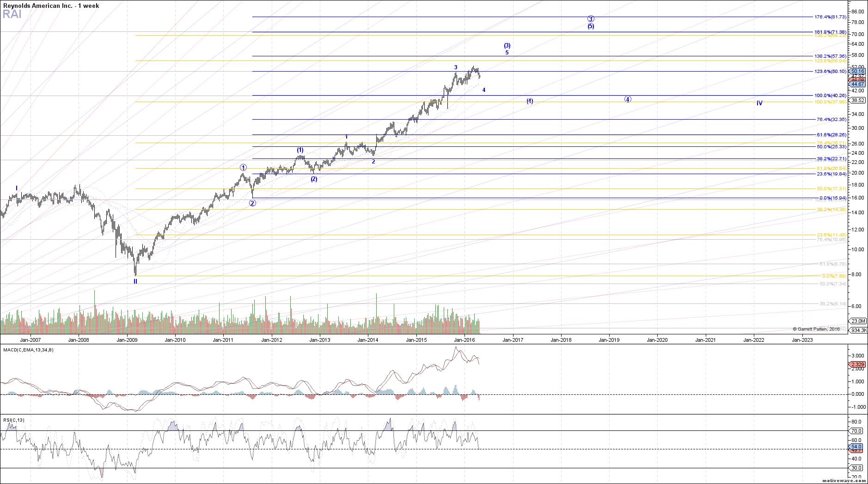
Task: Click the wave 4 label below the 2016 price
Action: [x=484, y=90]
